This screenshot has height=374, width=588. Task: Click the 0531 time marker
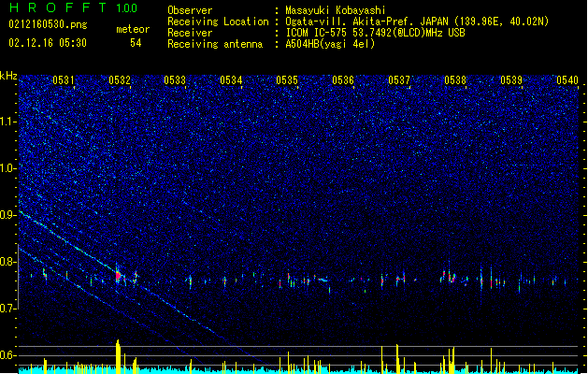click(x=63, y=80)
